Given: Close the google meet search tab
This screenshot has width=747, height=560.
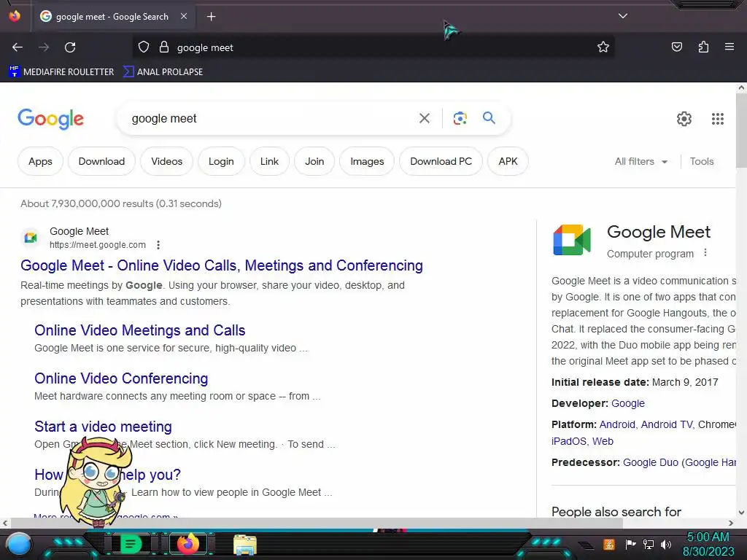Looking at the screenshot, I should [184, 16].
